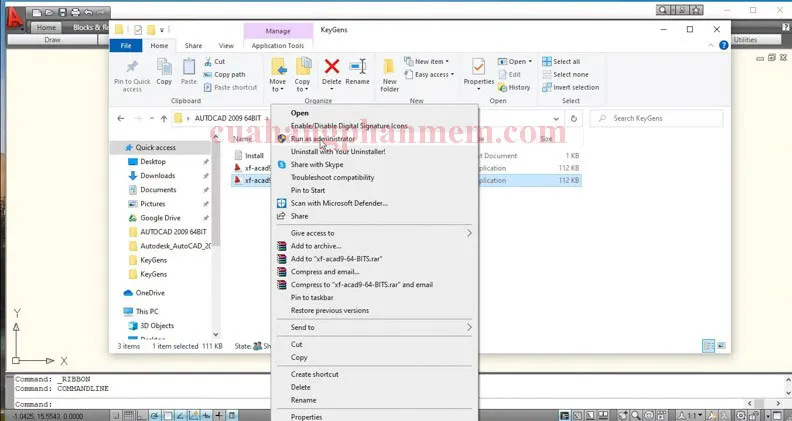792x421 pixels.
Task: Click Cut in the Clipboard ribbon group
Action: [215, 62]
